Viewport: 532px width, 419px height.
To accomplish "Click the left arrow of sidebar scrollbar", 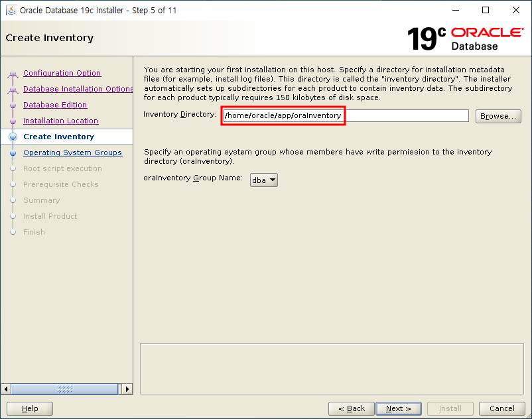I will click(x=6, y=389).
